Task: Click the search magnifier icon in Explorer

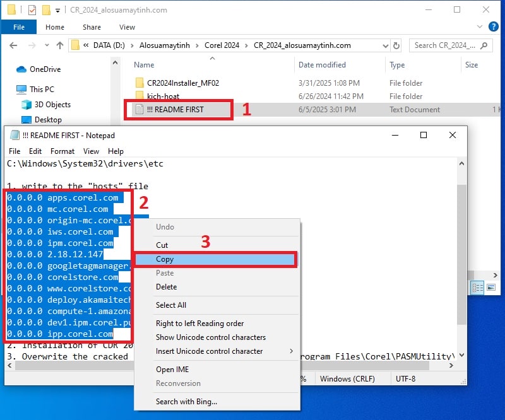Action: pyautogui.click(x=484, y=45)
